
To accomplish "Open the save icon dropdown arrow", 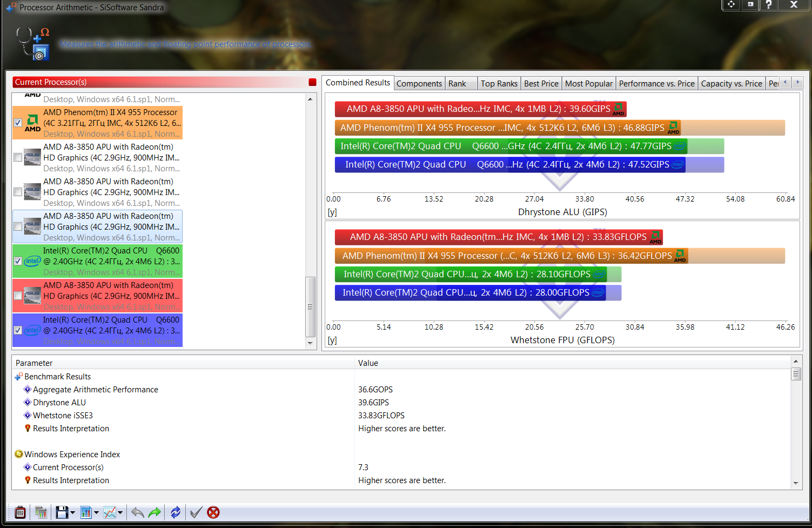I will pyautogui.click(x=72, y=513).
